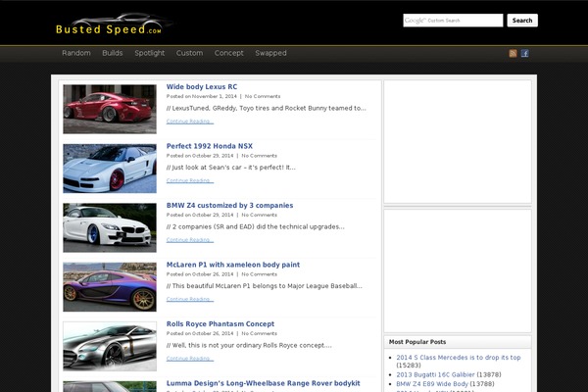This screenshot has height=392, width=588.
Task: Click 'Posted on November 1, 2014' date text
Action: [202, 96]
